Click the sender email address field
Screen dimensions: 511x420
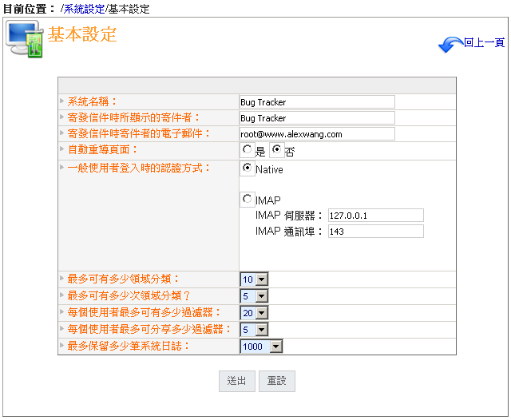tap(317, 134)
